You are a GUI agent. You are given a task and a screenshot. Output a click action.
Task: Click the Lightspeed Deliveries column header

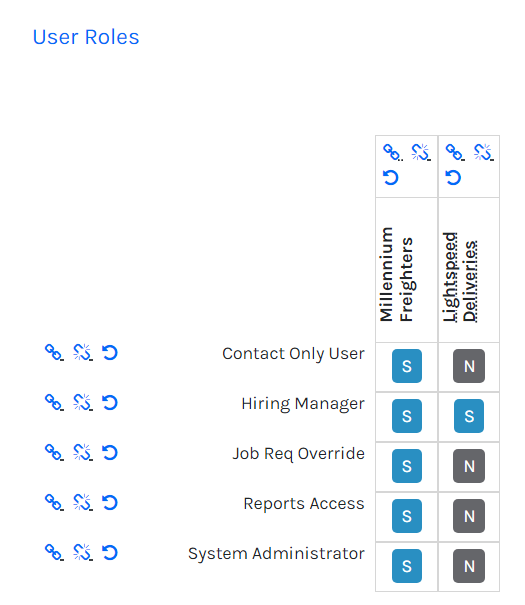[x=460, y=277]
